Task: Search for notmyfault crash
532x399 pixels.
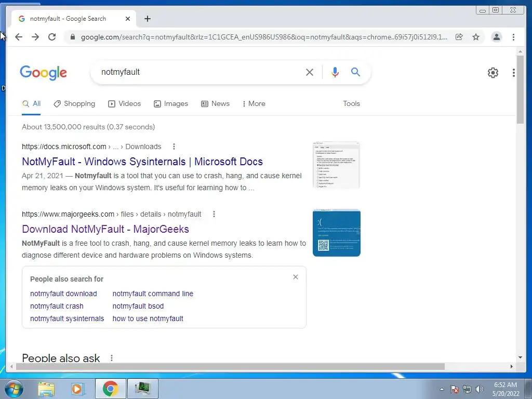Action: 57,306
